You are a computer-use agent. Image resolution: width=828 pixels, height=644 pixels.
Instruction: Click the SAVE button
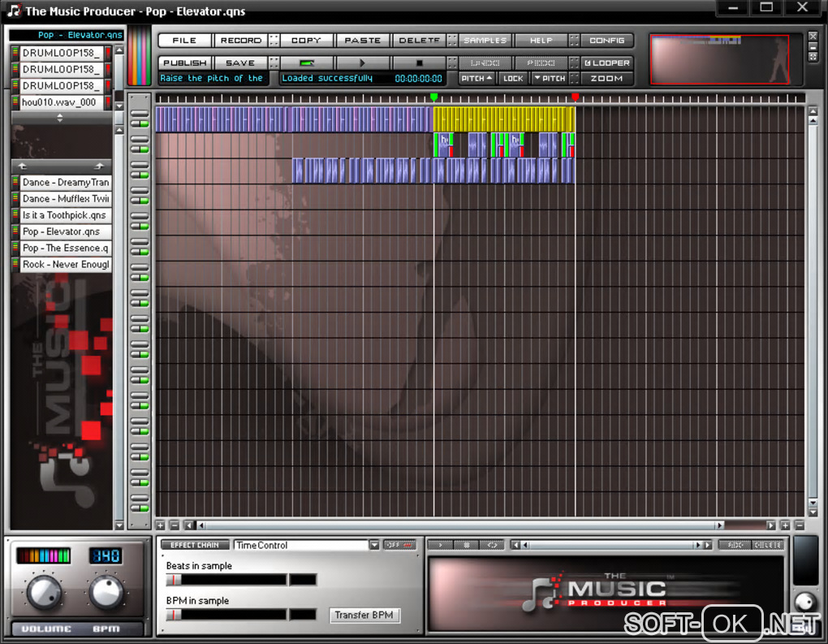click(x=240, y=63)
